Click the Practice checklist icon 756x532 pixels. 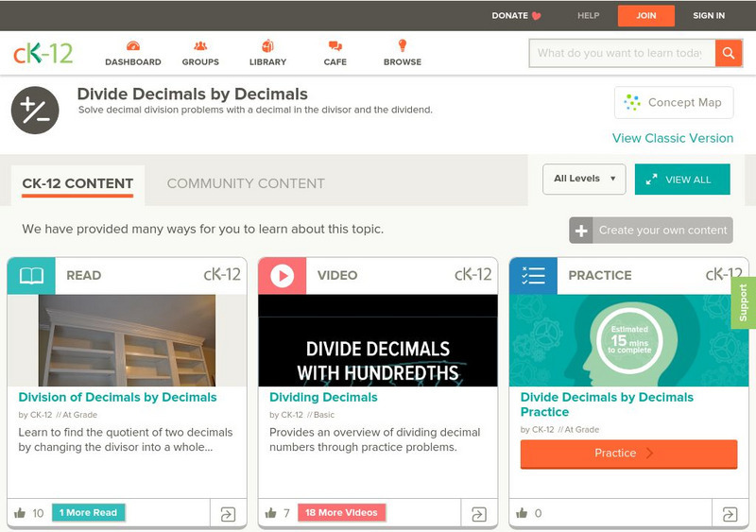(x=533, y=276)
